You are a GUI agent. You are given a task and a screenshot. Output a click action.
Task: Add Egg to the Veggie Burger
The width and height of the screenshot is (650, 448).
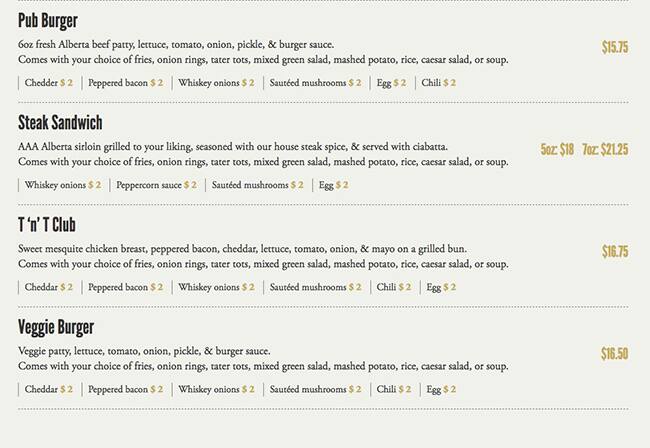point(441,389)
